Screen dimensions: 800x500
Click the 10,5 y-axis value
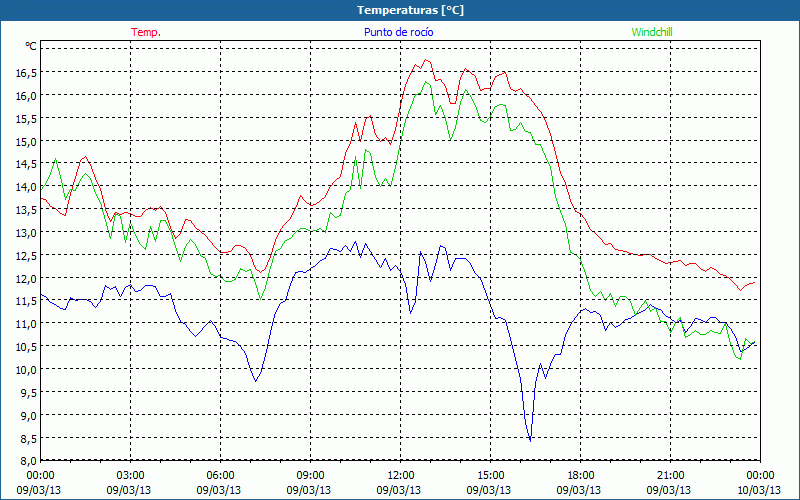pyautogui.click(x=26, y=347)
